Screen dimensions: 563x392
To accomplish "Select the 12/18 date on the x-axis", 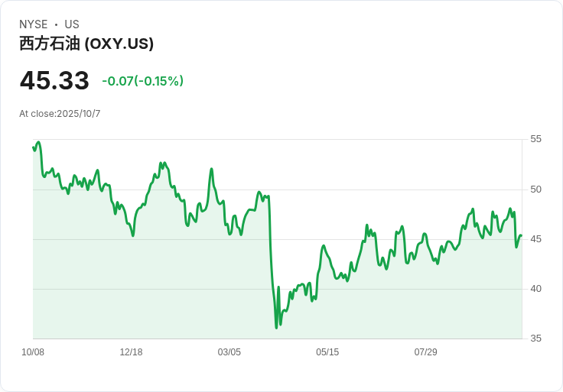I will (x=131, y=352).
